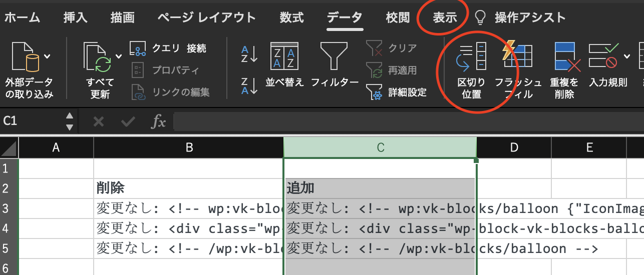Click the Name Box stepper arrows
The width and height of the screenshot is (644, 275).
[70, 121]
